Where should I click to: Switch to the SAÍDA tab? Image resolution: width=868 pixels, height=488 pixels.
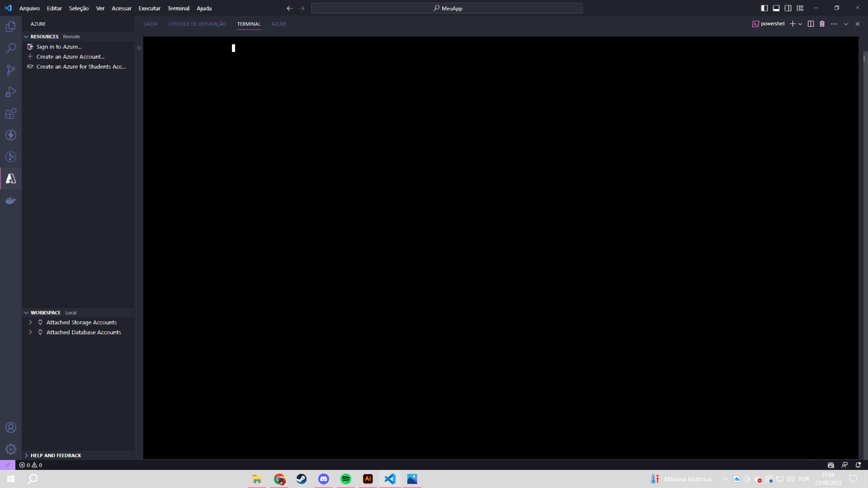click(x=150, y=24)
